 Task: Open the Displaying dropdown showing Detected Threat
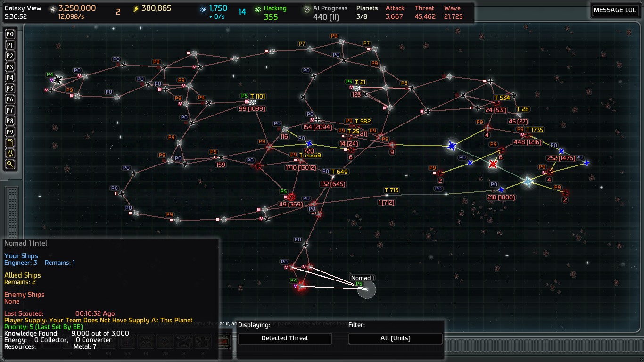click(x=285, y=338)
